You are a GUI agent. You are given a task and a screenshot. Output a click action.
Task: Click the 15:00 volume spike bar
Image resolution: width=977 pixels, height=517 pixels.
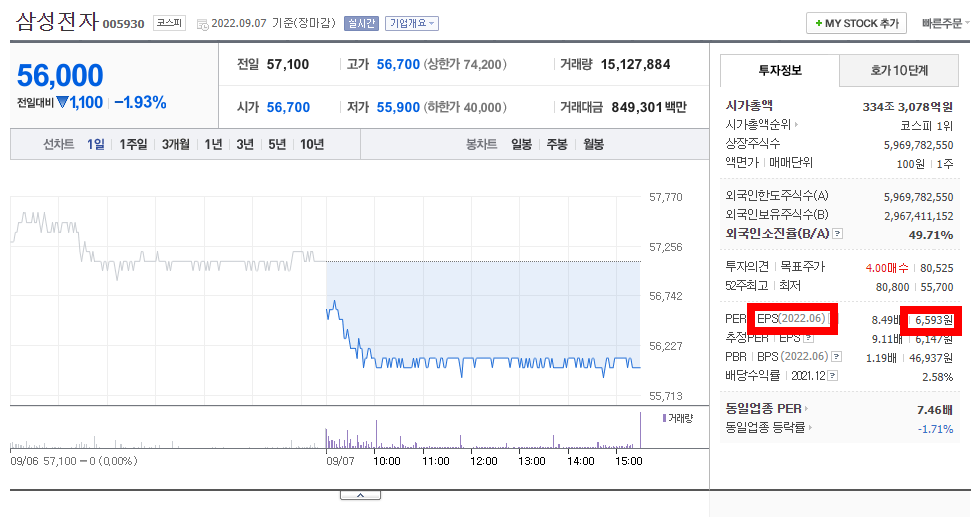click(640, 430)
